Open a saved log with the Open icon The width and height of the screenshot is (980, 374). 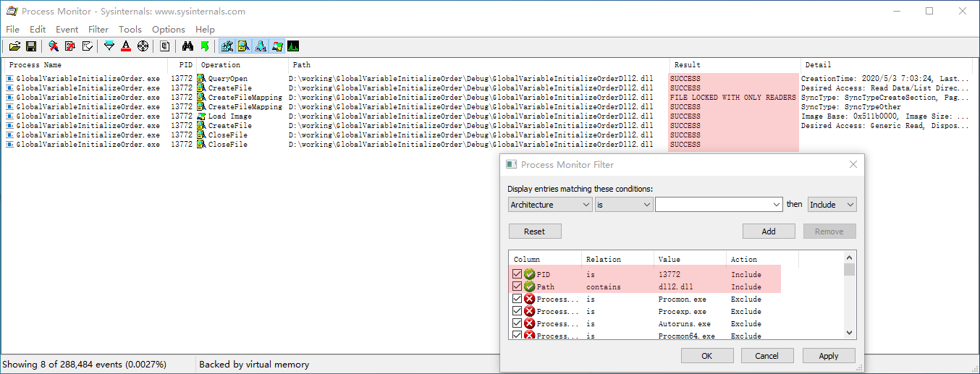pyautogui.click(x=14, y=46)
